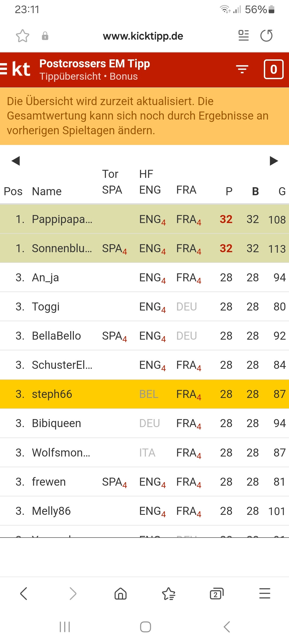289x644 pixels.
Task: Tap the browser home icon
Action: click(x=120, y=594)
